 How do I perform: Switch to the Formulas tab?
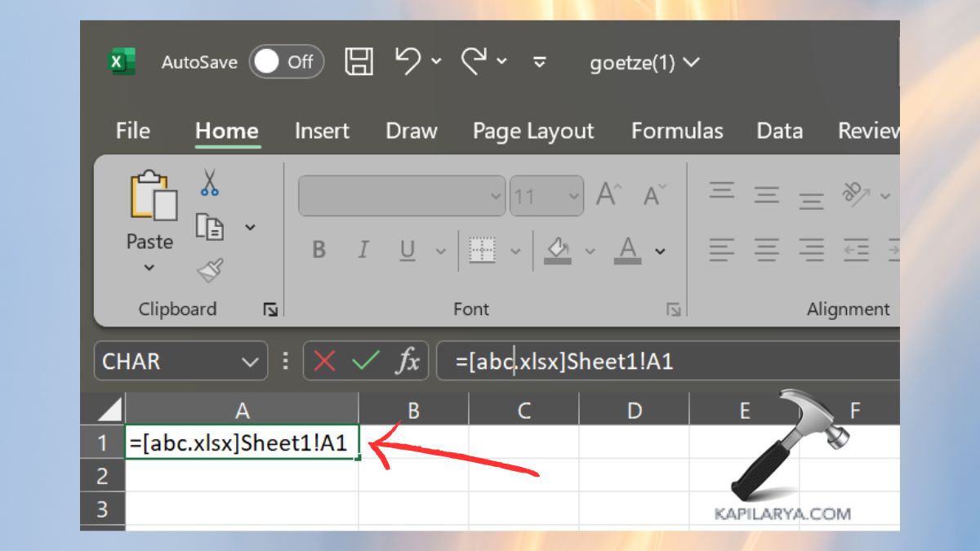click(x=678, y=131)
